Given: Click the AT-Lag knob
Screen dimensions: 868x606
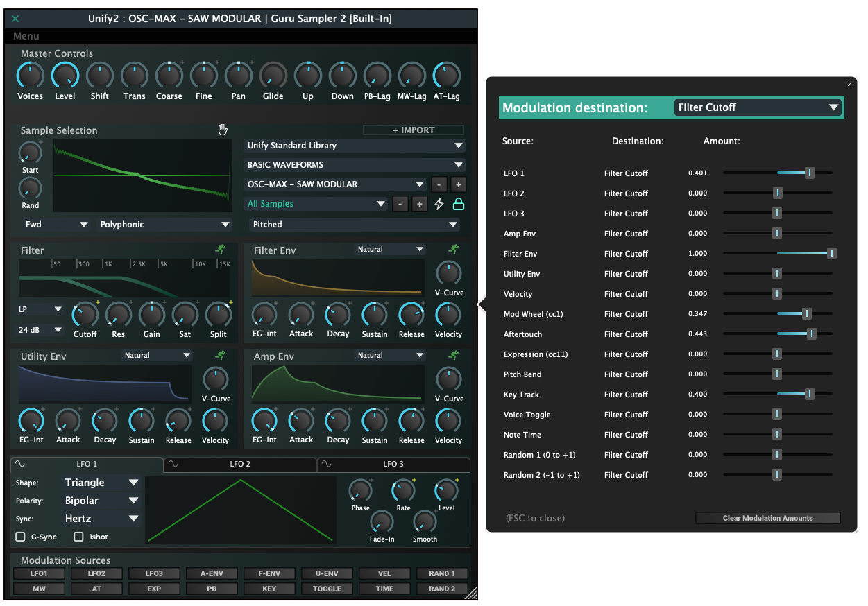Looking at the screenshot, I should 446,75.
